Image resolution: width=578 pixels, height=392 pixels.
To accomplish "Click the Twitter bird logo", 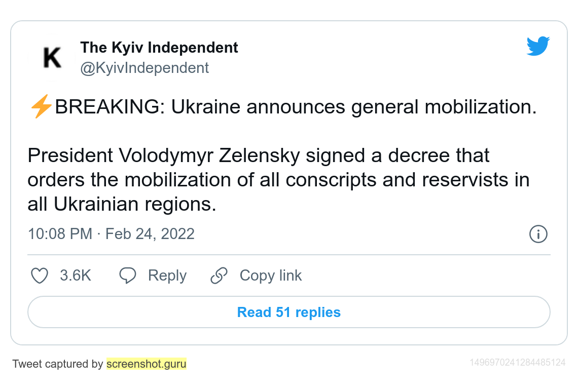I will [x=538, y=46].
